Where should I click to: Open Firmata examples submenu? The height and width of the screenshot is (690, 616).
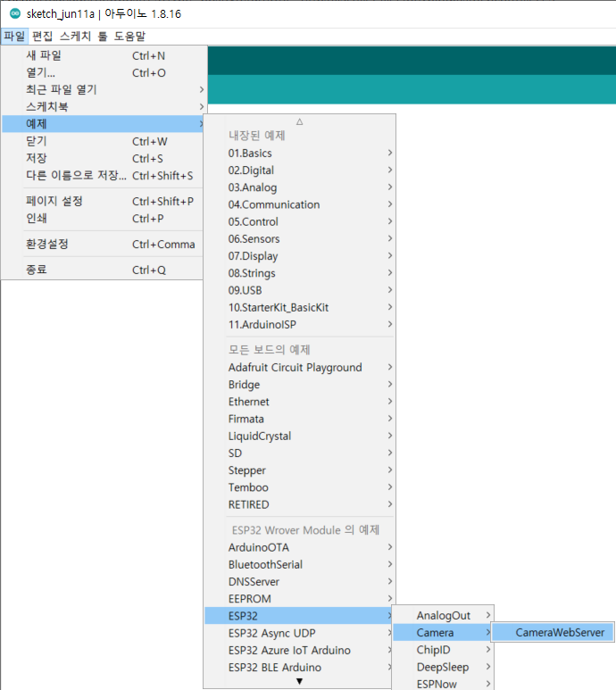pos(300,419)
